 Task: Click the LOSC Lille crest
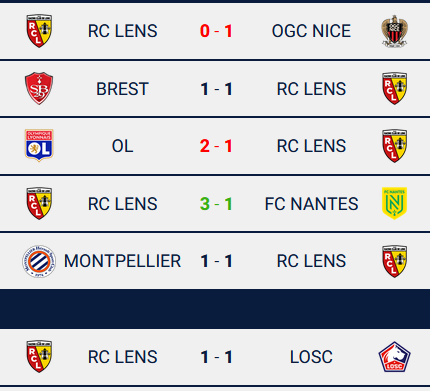(x=394, y=357)
